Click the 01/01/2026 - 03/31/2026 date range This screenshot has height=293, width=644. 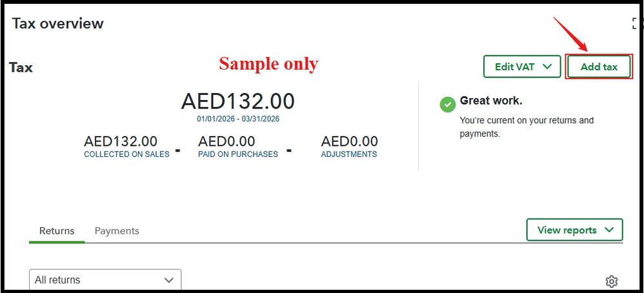[238, 119]
